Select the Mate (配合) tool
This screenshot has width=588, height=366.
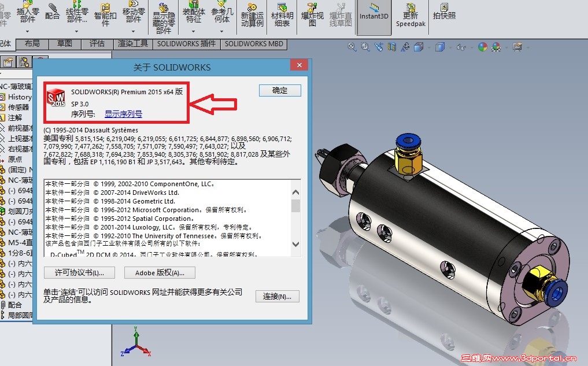(52, 11)
